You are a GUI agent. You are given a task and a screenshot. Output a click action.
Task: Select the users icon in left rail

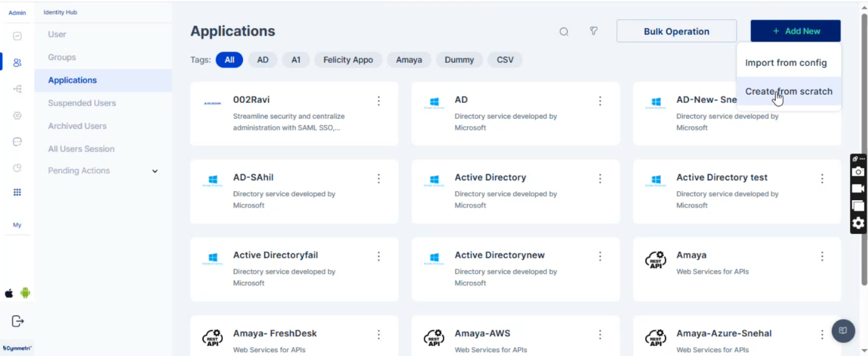click(17, 62)
